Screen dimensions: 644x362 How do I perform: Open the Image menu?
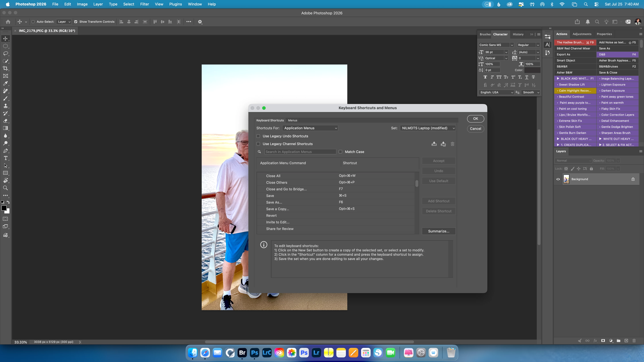(82, 4)
